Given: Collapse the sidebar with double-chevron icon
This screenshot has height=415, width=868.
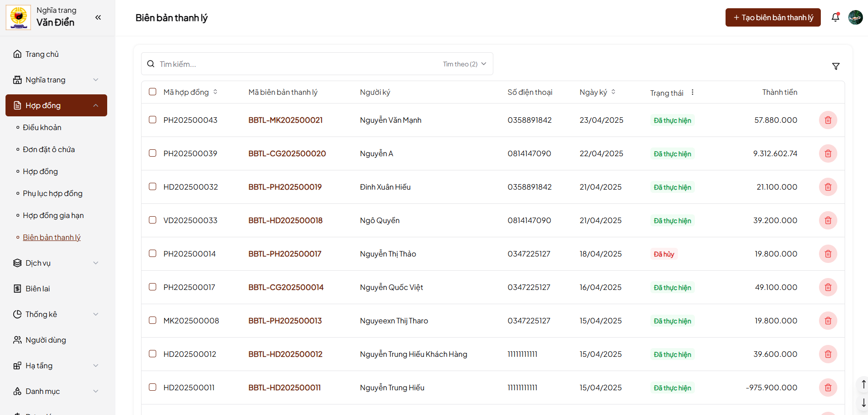Looking at the screenshot, I should tap(98, 17).
